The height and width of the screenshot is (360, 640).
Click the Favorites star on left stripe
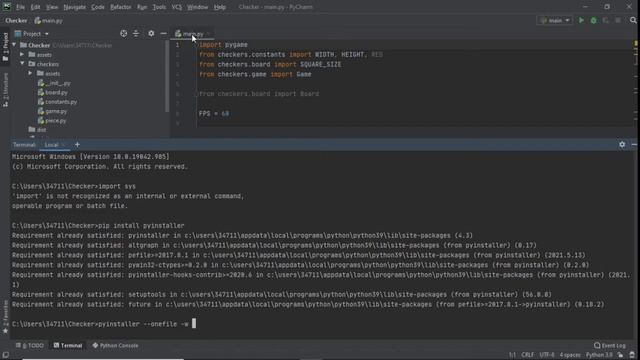point(5,331)
